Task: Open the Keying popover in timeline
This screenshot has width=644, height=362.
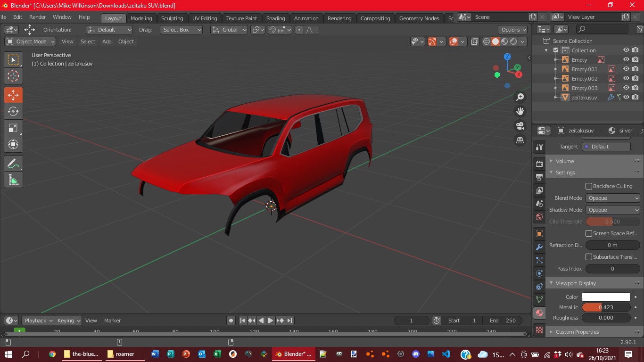Action: coord(68,321)
